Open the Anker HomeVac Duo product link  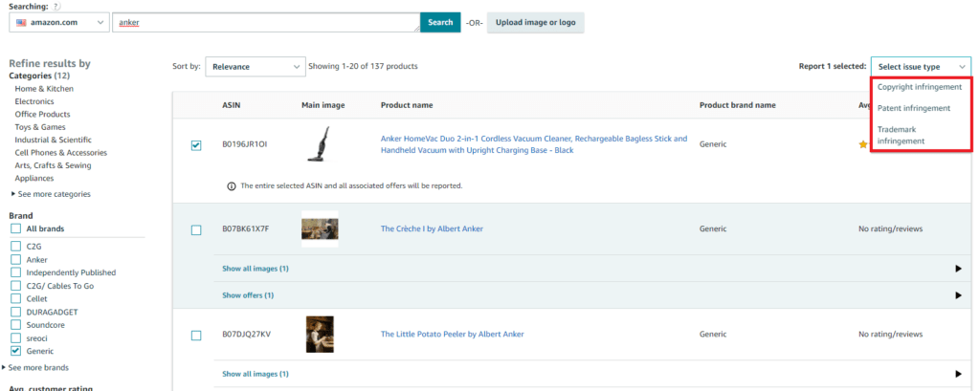tap(534, 144)
